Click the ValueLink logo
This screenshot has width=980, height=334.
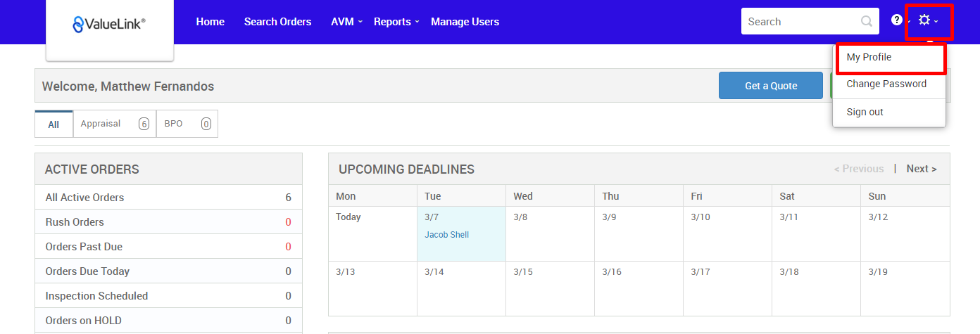click(x=109, y=25)
